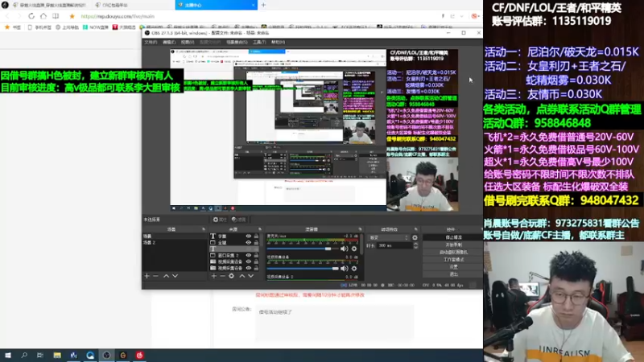Open audio settings gear for 麦克风/Aux channel
This screenshot has height=362, width=644.
(x=354, y=249)
